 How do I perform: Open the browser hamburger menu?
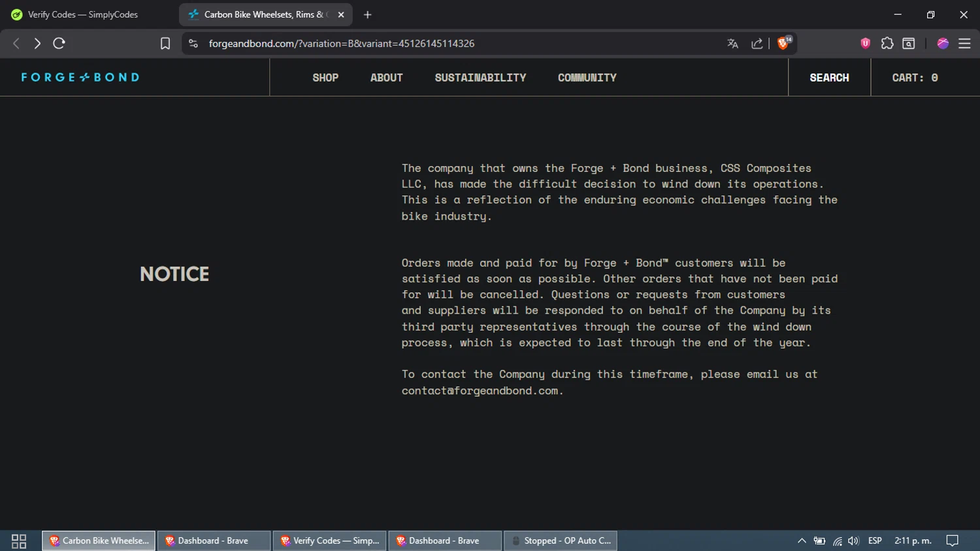[x=964, y=43]
